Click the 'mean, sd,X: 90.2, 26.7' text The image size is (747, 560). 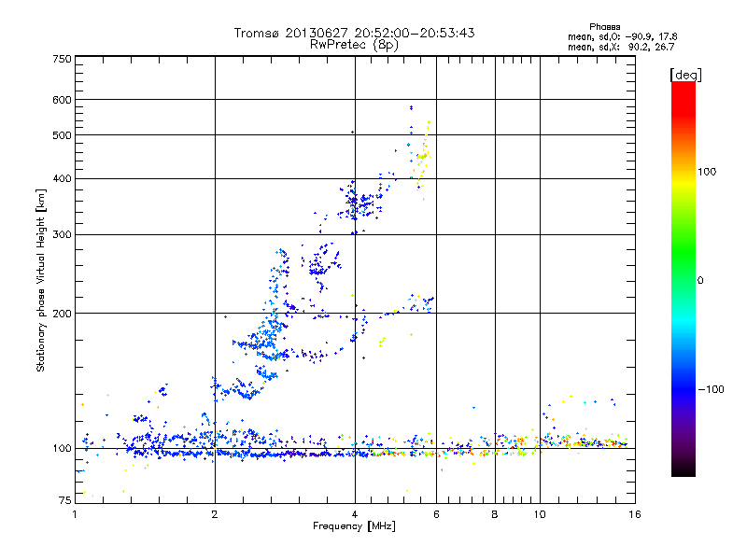click(x=621, y=47)
